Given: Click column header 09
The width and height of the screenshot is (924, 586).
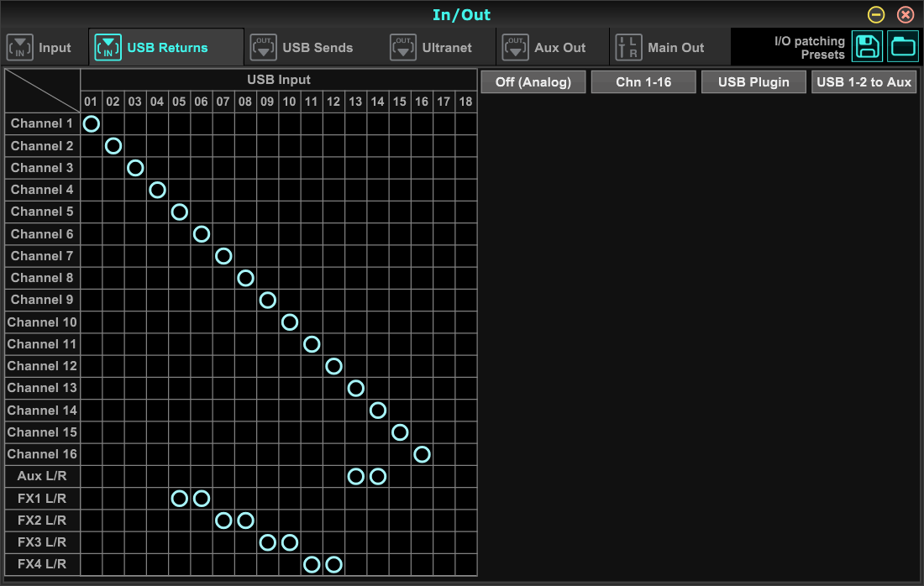Looking at the screenshot, I should point(267,102).
